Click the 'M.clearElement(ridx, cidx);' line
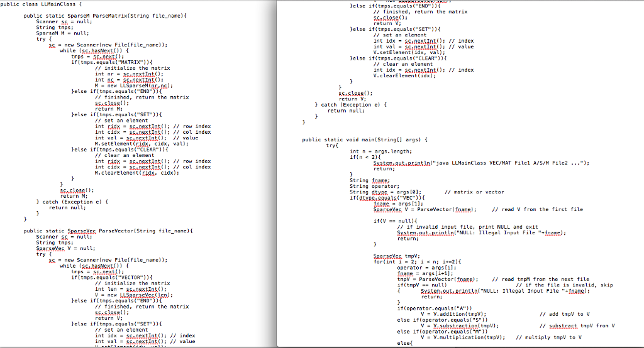The width and height of the screenshot is (644, 348). pyautogui.click(x=137, y=173)
